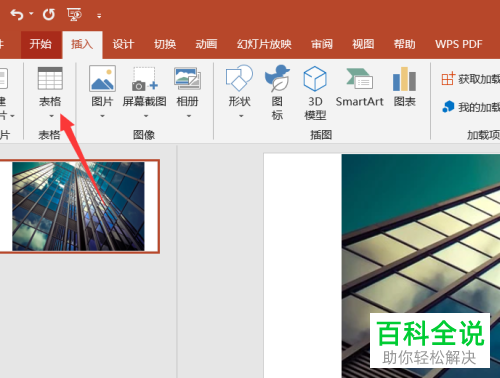
Task: Open the 设计 tab
Action: (x=123, y=44)
